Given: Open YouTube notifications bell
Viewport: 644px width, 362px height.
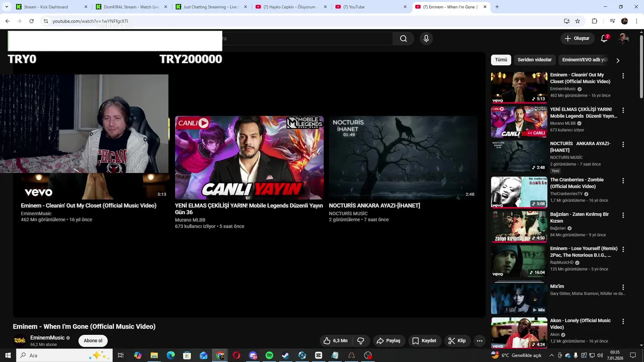Looking at the screenshot, I should [x=604, y=38].
